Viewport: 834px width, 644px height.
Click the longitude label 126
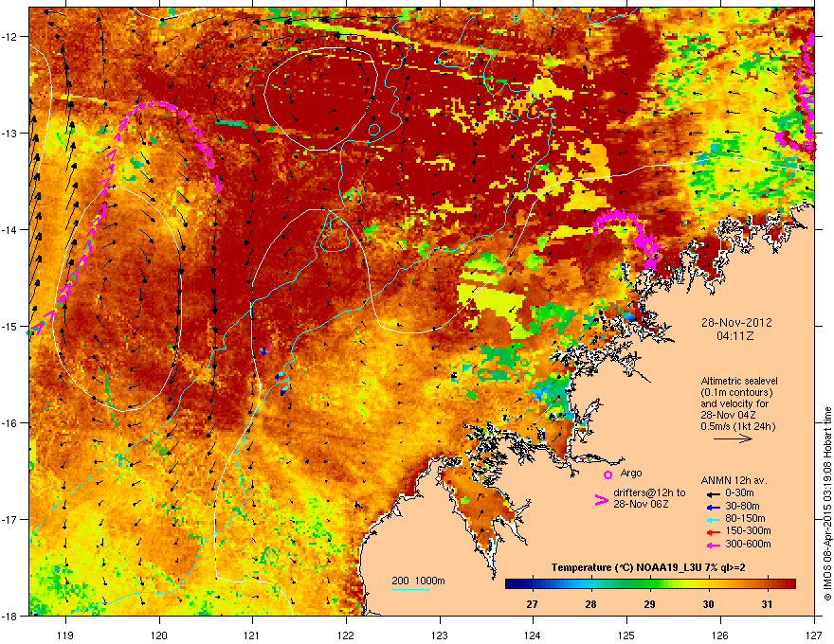(x=720, y=635)
